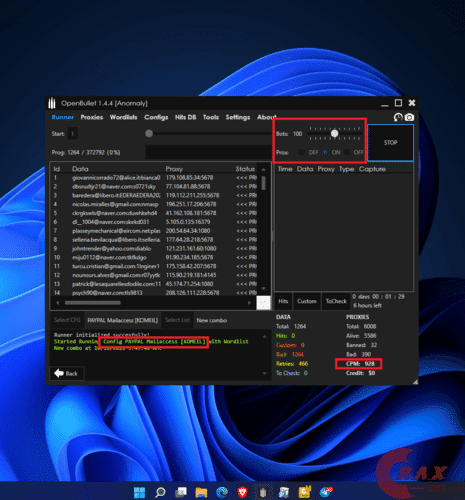The height and width of the screenshot is (500, 465).
Task: Open File Explorer from taskbar
Action: point(201,492)
